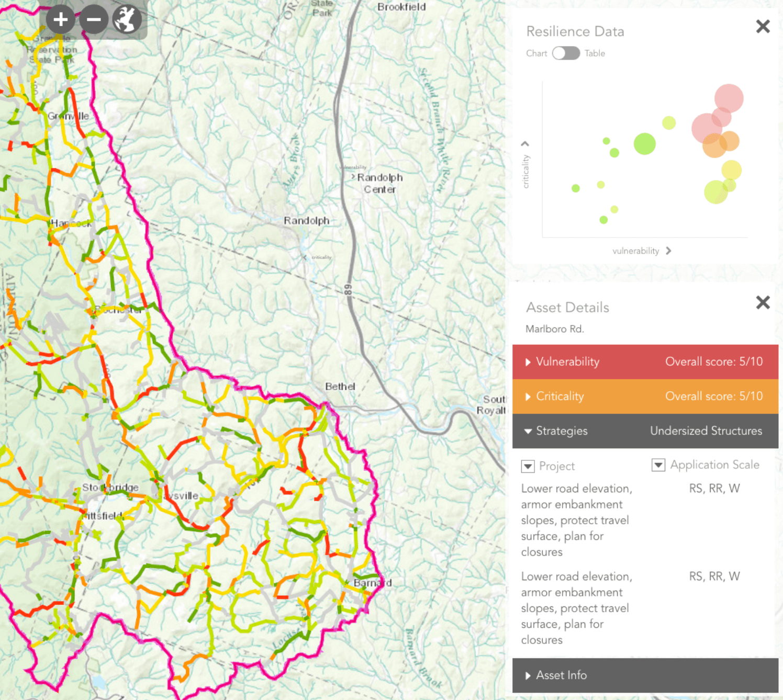Open the Project column dropdown
783x700 pixels.
pos(528,466)
